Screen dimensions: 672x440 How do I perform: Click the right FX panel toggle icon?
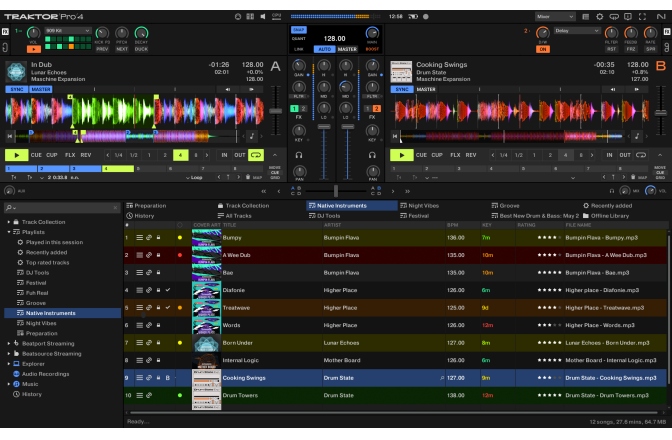(x=667, y=32)
